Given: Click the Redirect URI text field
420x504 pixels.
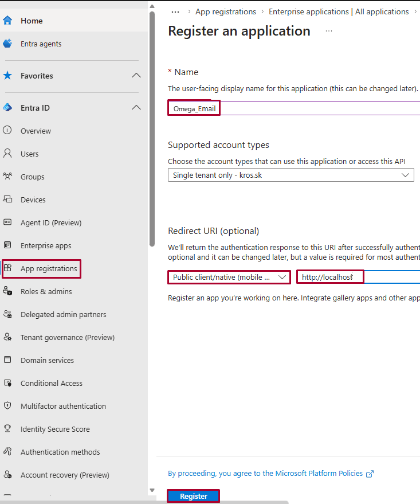Looking at the screenshot, I should coord(358,277).
